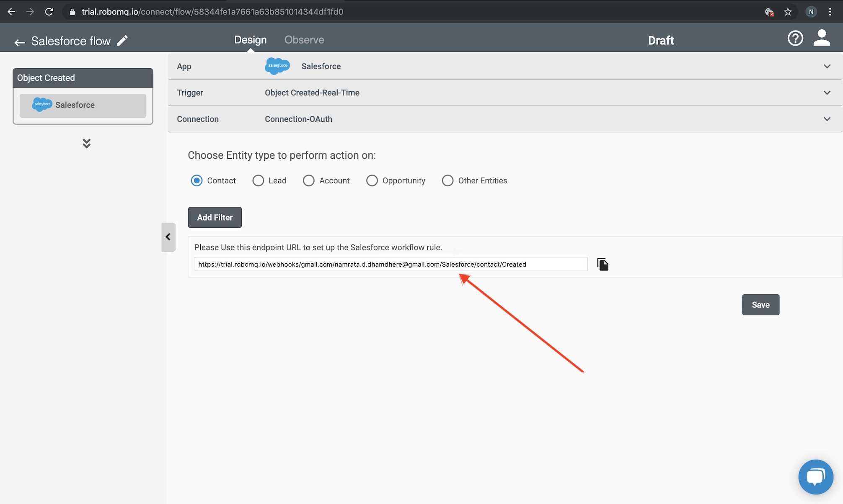The height and width of the screenshot is (504, 843).
Task: Edit flow name with pencil icon
Action: click(122, 41)
